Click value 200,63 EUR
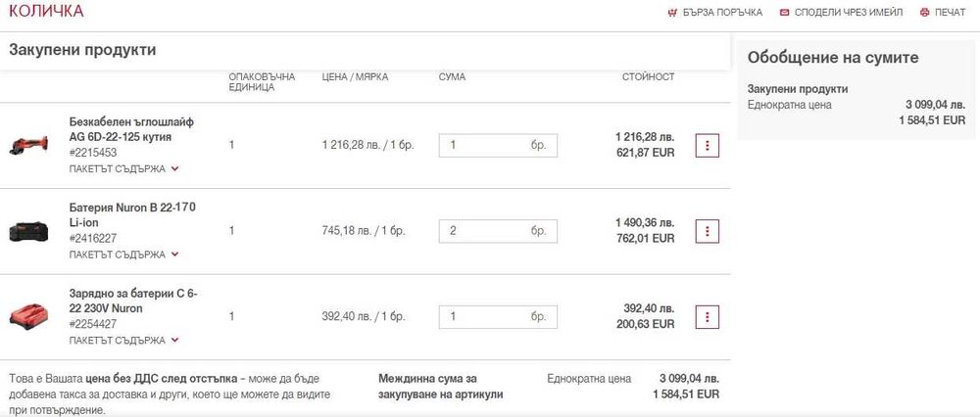 [645, 324]
